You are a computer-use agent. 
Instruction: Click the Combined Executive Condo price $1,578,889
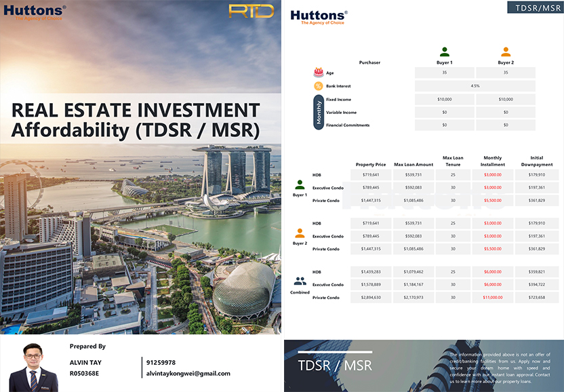click(371, 284)
